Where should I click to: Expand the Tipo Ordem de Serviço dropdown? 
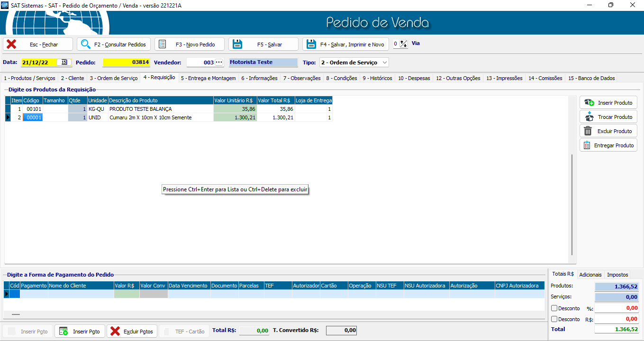384,62
